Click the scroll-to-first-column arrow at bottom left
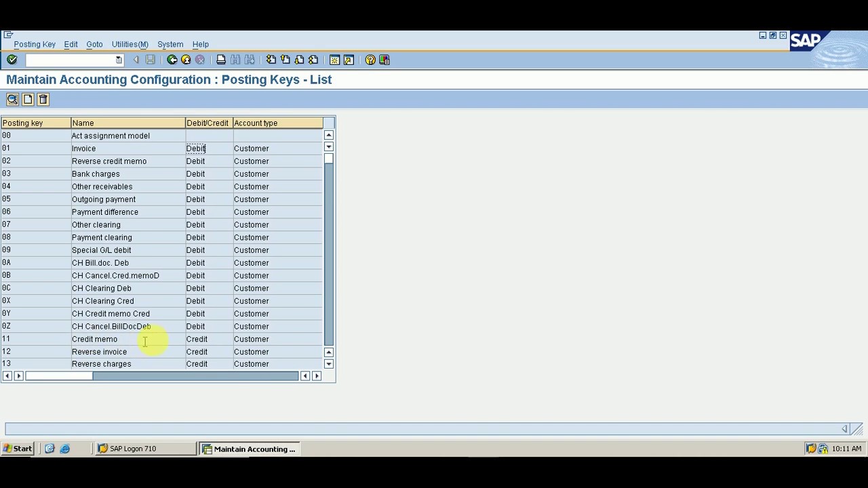The width and height of the screenshot is (868, 488). click(x=7, y=376)
